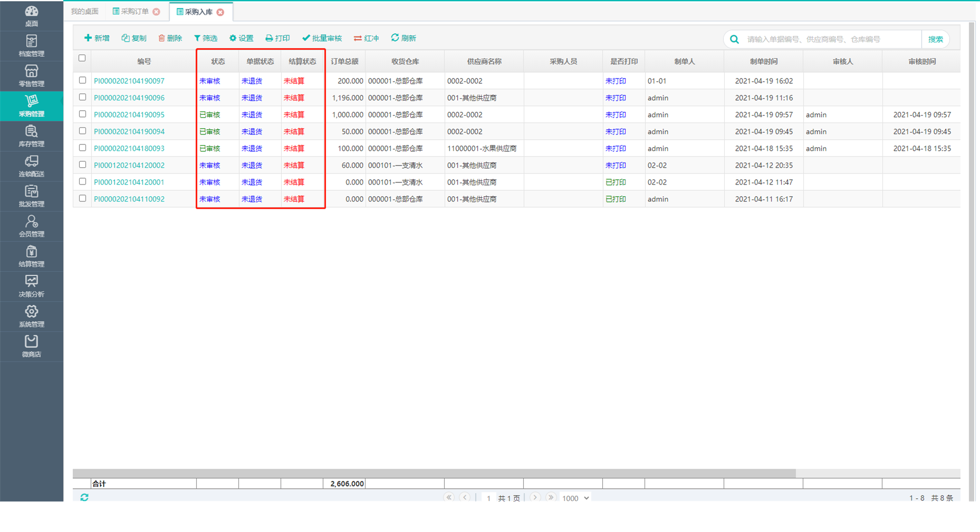Open 会员管理 in the sidebar
This screenshot has height=532, width=980.
tap(32, 226)
